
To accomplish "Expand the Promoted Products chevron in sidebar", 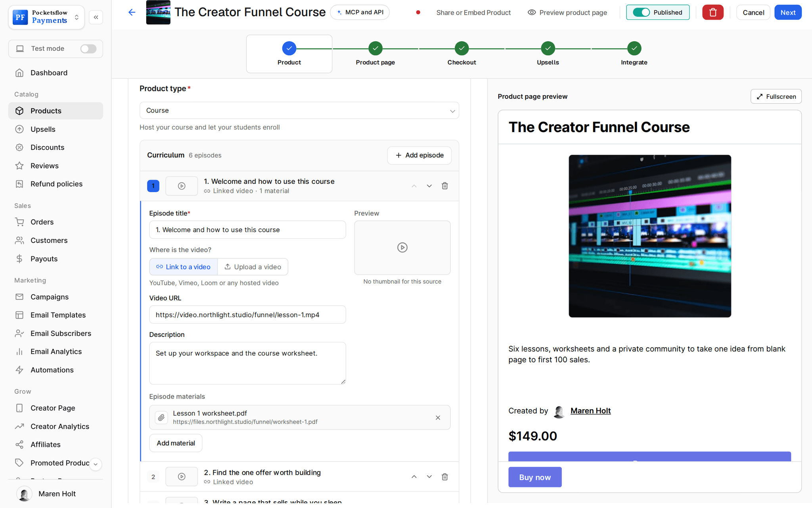I will [x=96, y=464].
